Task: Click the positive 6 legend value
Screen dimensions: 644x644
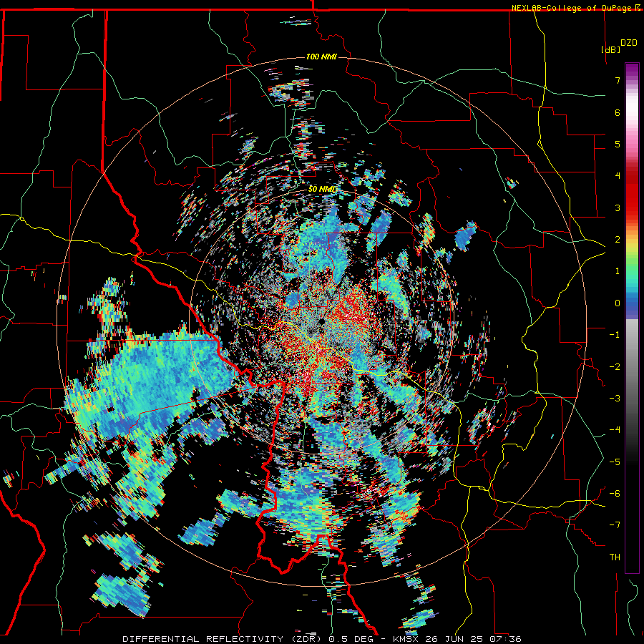Action: click(618, 112)
